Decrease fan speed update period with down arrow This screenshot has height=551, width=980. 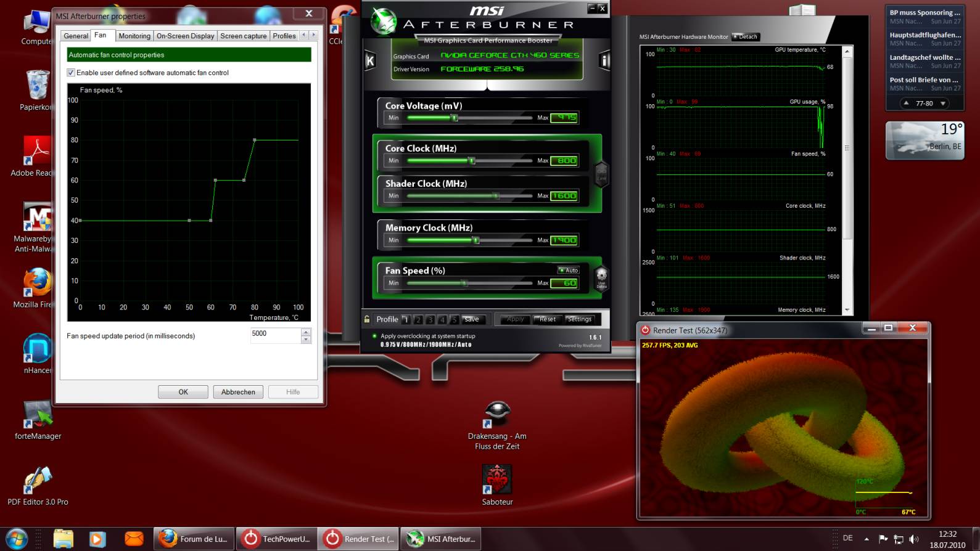coord(306,340)
